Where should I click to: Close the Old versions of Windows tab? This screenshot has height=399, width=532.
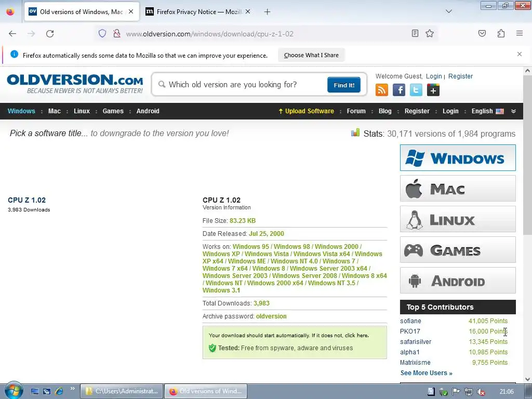pyautogui.click(x=131, y=11)
